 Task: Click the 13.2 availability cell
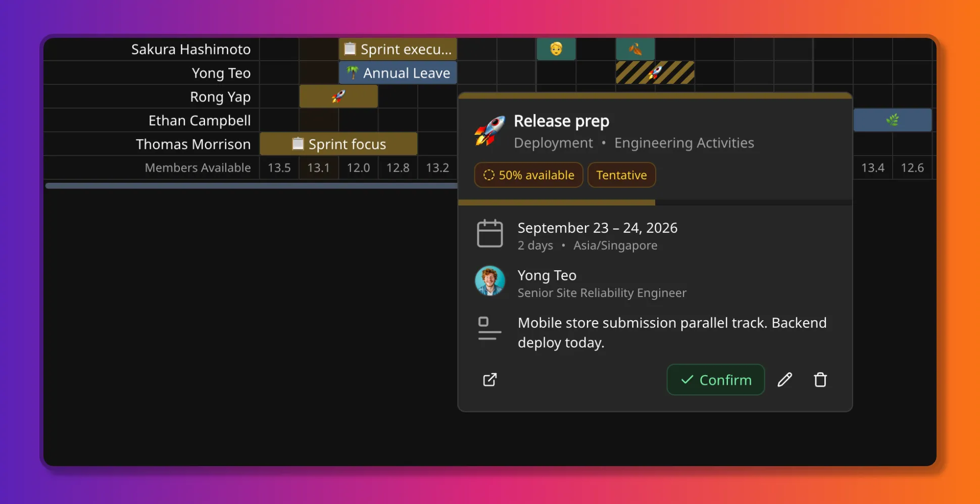[437, 168]
